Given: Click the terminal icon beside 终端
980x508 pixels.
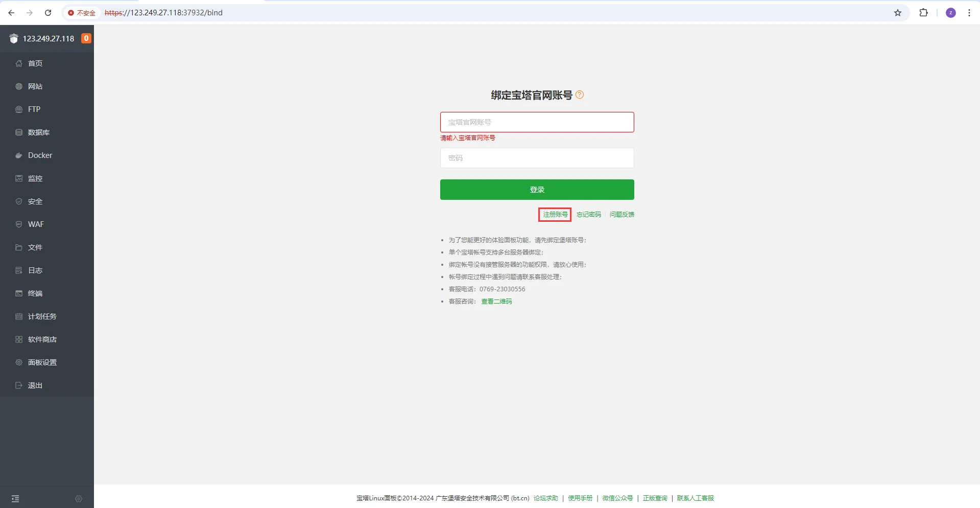Looking at the screenshot, I should click(x=19, y=293).
